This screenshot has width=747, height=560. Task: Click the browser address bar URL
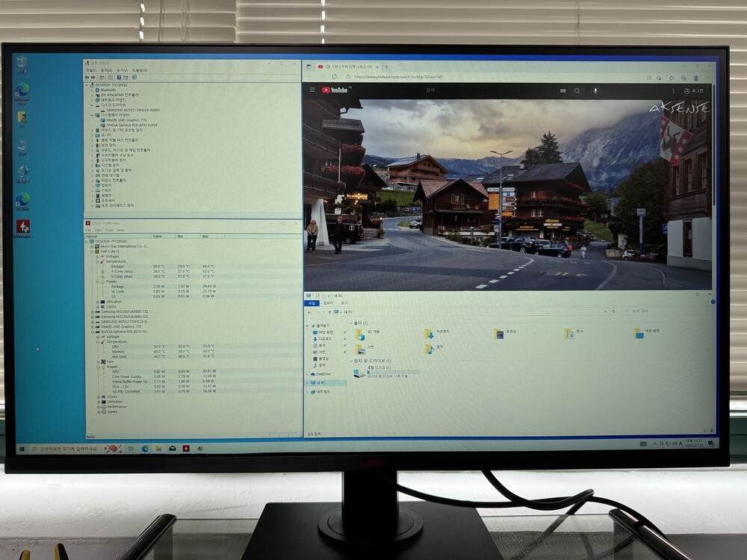coord(397,76)
